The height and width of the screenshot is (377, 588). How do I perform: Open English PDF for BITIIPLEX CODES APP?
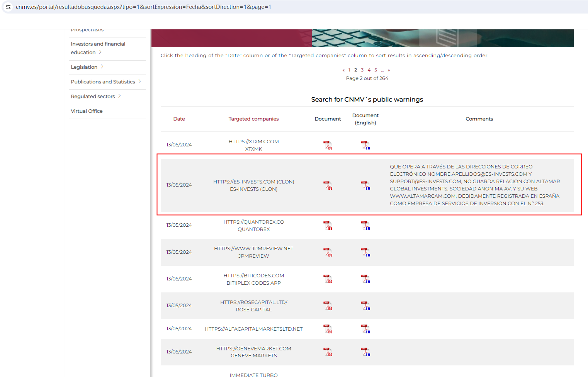click(365, 279)
